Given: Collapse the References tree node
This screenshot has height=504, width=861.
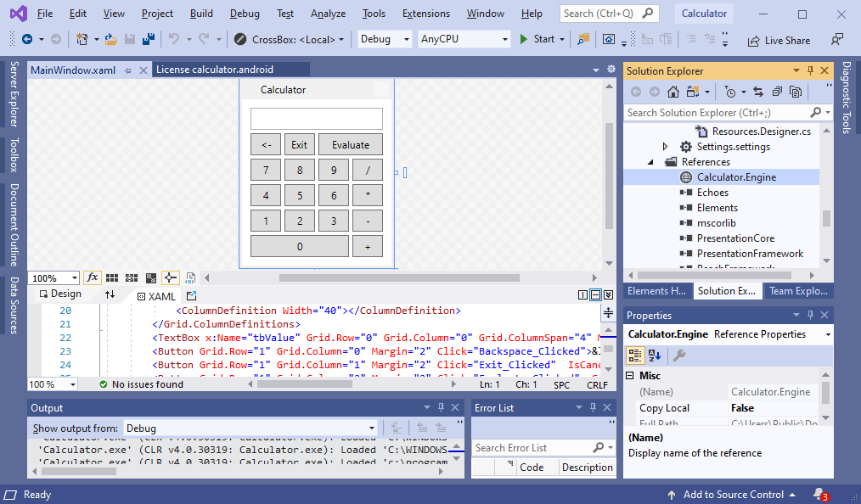Looking at the screenshot, I should (x=650, y=162).
